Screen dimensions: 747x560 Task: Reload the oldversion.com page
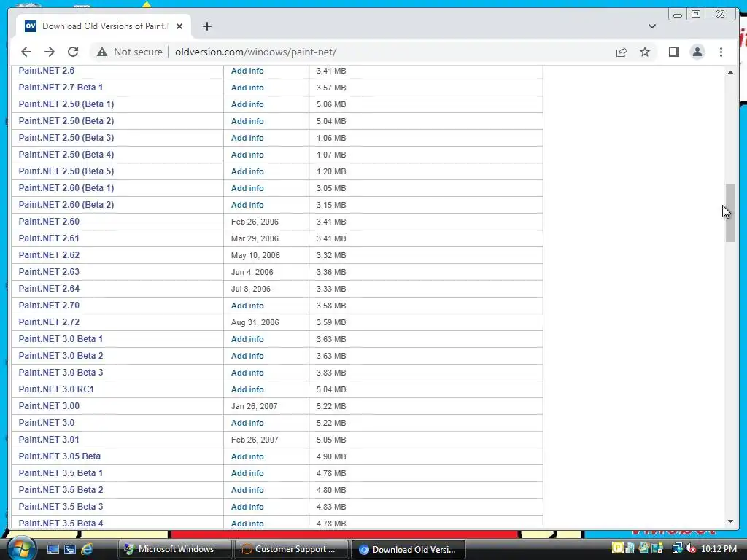pos(73,52)
